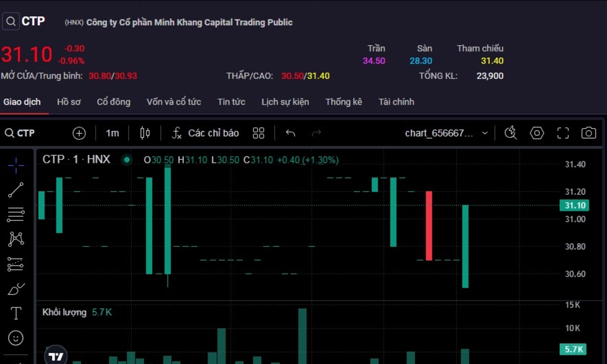Select the trend line drawing tool
This screenshot has width=607, height=364.
pos(16,190)
